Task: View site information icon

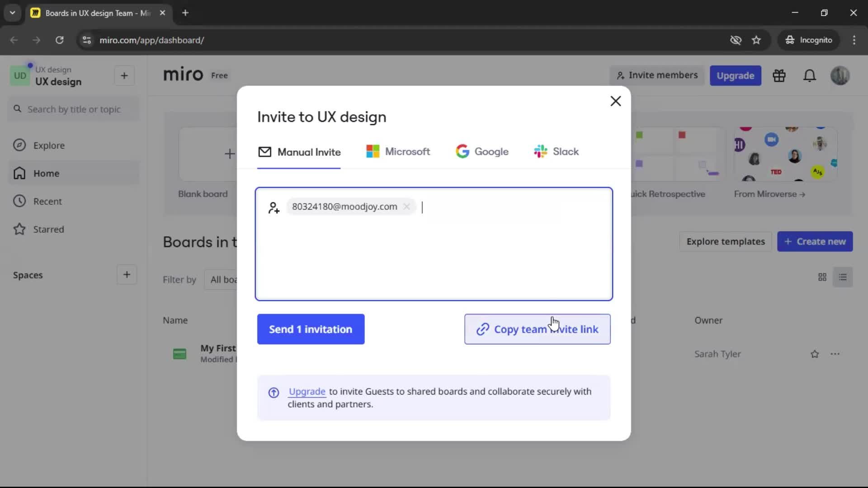Action: coord(87,40)
